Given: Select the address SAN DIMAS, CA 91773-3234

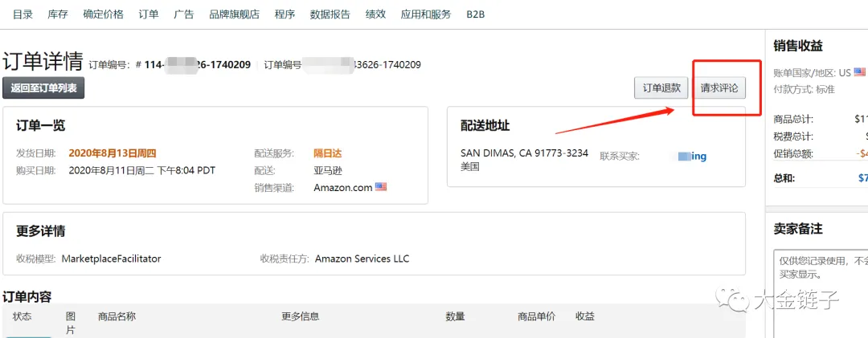Looking at the screenshot, I should [524, 153].
